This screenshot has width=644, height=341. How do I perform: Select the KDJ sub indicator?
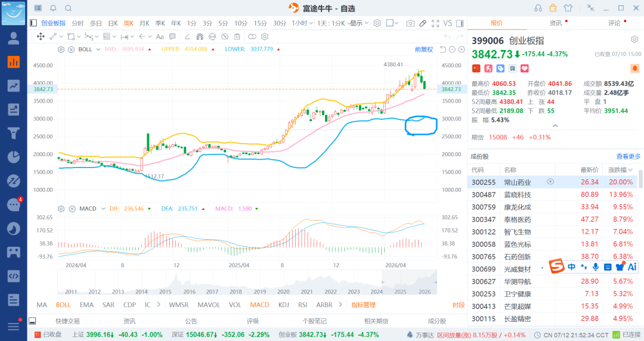(283, 305)
